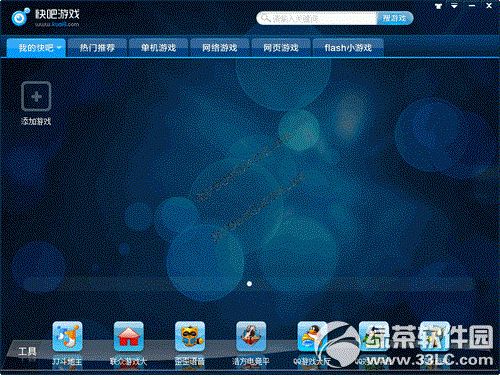The image size is (500, 380).
Task: Launch the red house game hall icon
Action: (x=128, y=336)
